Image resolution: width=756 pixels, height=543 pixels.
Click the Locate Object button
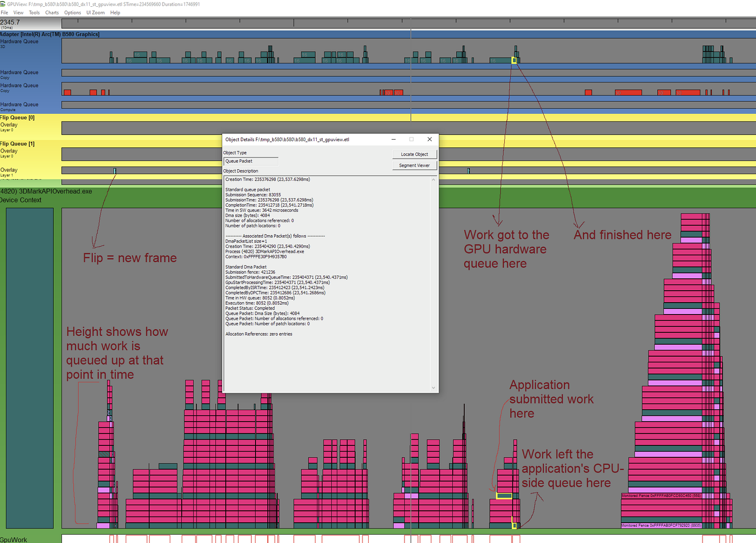point(414,154)
